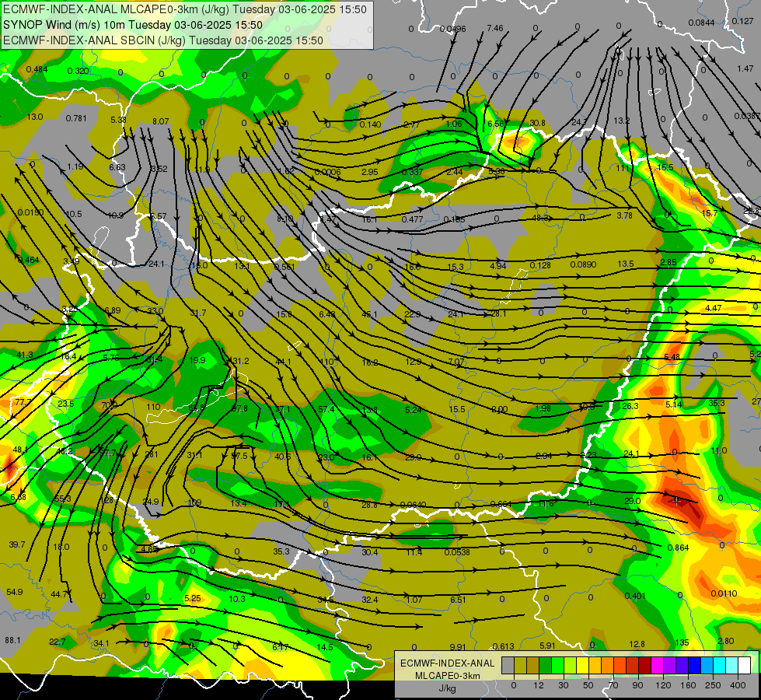Image resolution: width=761 pixels, height=700 pixels.
Task: Click the pure blue legend swatch
Action: pos(694,665)
